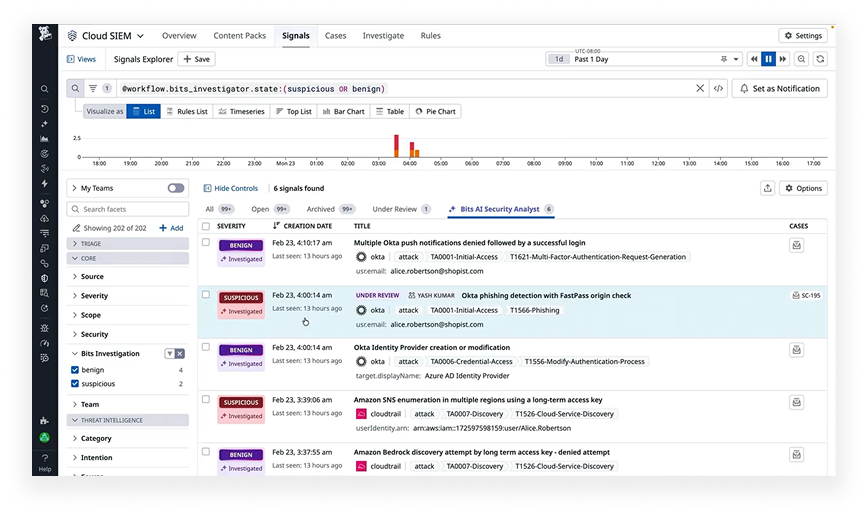Open the Investigate tab
Viewport: 868px width, 516px height.
tap(383, 36)
